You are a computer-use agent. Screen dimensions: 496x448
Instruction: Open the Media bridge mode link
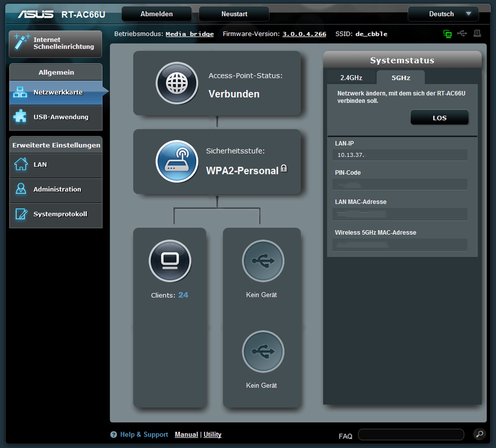click(x=189, y=34)
